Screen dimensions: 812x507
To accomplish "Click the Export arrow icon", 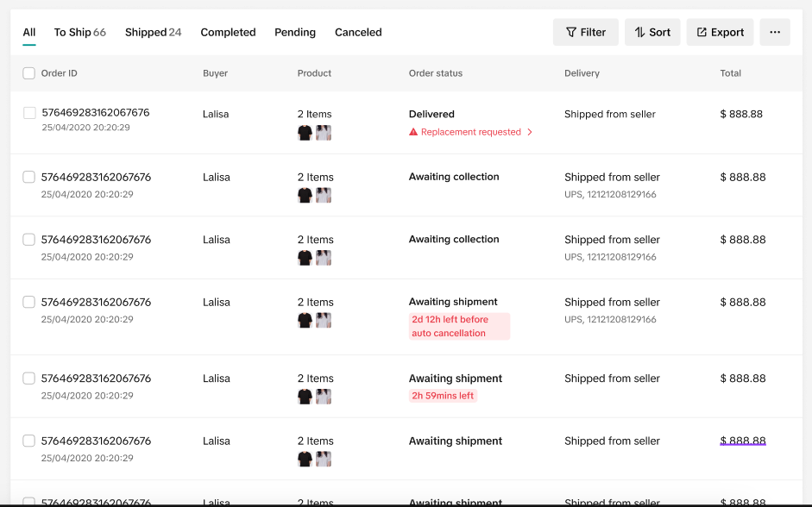I will (x=701, y=33).
